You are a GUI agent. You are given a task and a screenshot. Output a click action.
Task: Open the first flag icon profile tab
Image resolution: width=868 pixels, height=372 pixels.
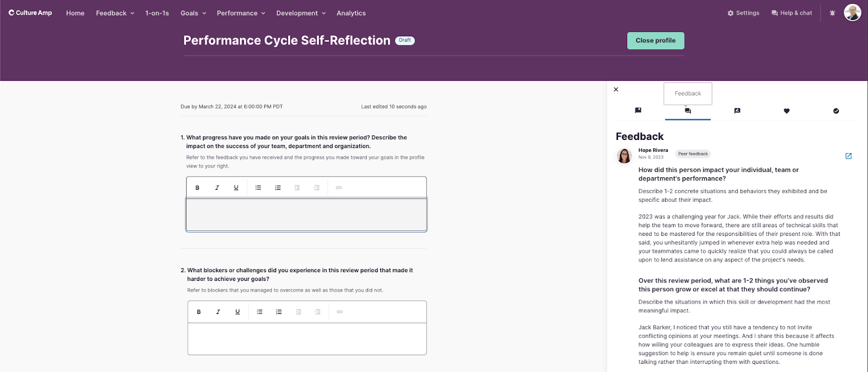pyautogui.click(x=638, y=111)
